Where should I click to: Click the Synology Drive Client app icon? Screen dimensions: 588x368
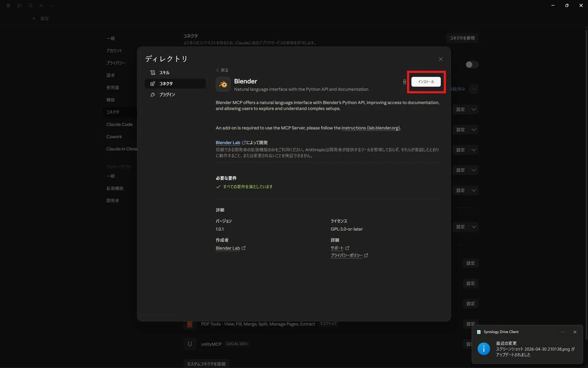[479, 332]
